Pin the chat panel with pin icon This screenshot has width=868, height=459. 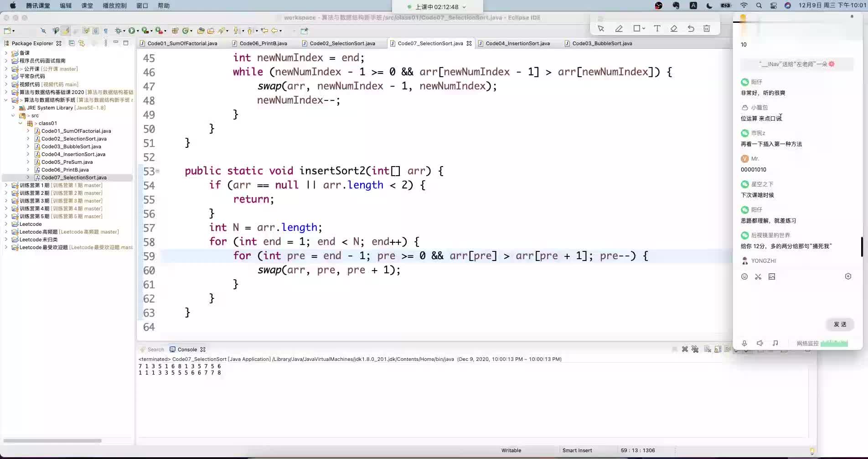[852, 16]
